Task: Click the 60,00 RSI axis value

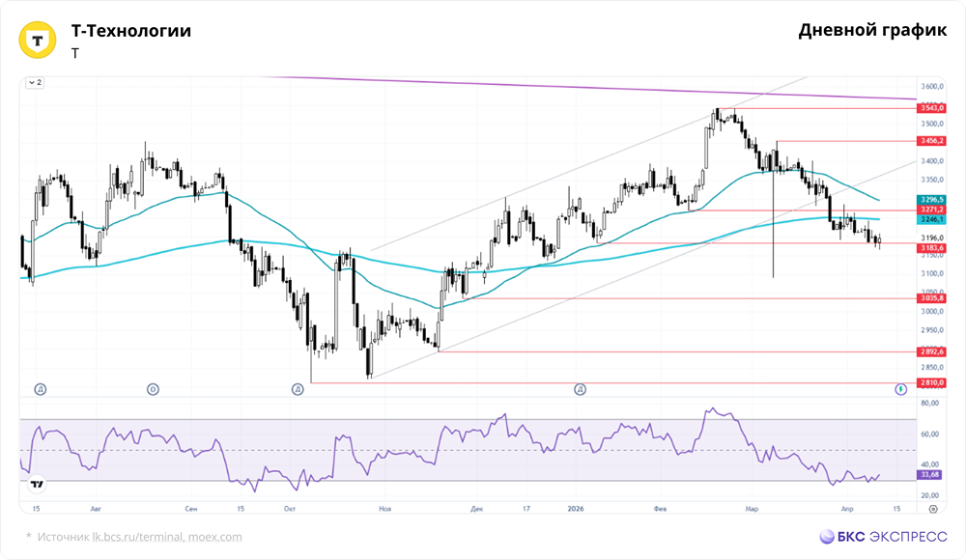Action: point(929,434)
